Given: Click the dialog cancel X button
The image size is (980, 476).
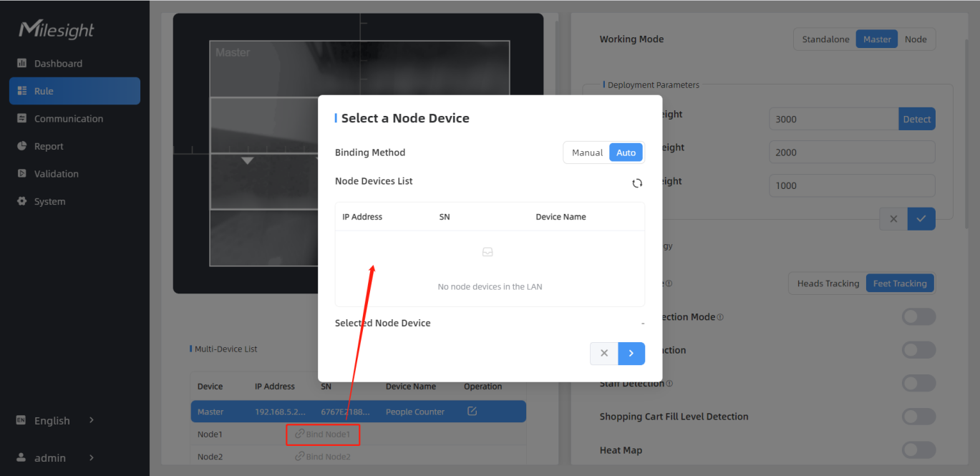Looking at the screenshot, I should 604,354.
